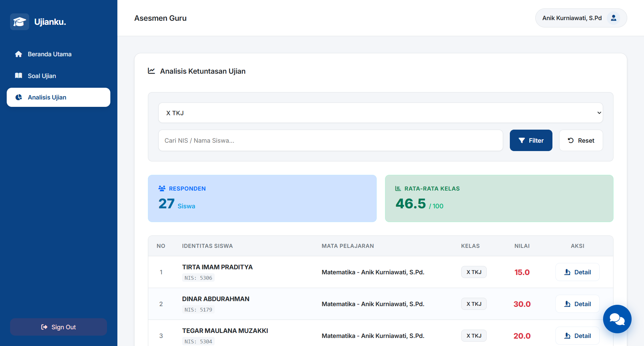Click the Reset button
The width and height of the screenshot is (644, 346).
581,140
